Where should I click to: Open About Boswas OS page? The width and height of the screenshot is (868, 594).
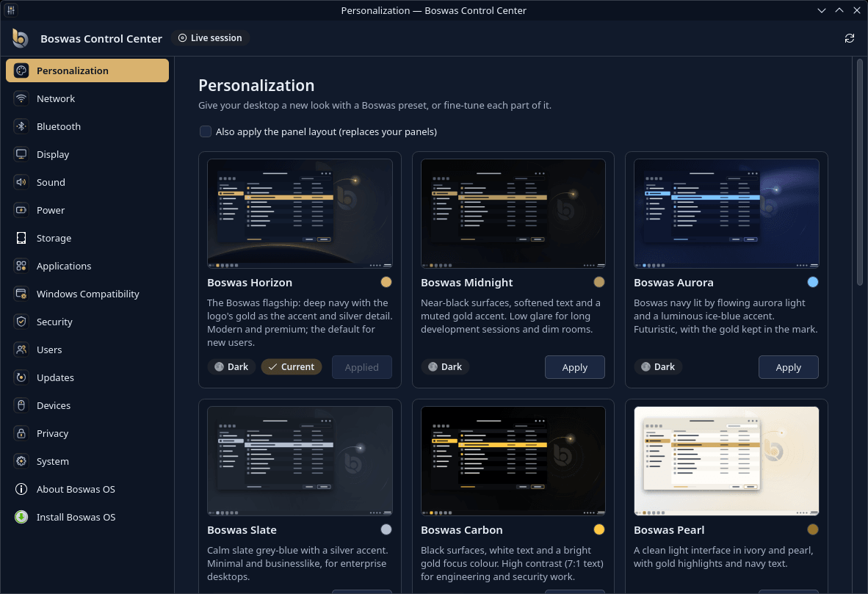(x=87, y=489)
